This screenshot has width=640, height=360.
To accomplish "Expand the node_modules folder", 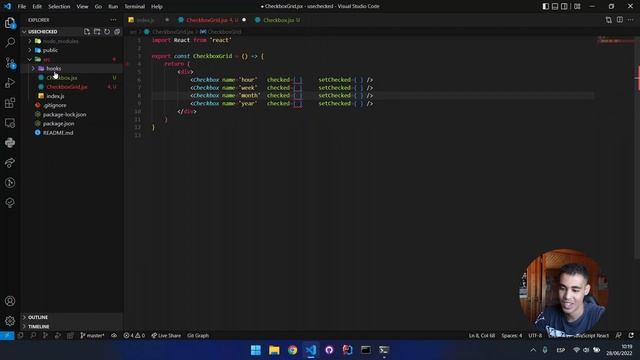I will [71, 41].
